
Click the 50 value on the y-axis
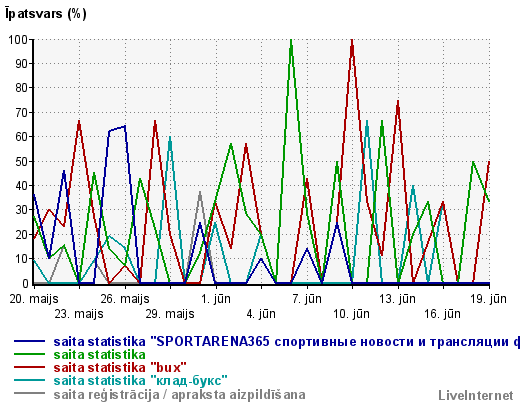pyautogui.click(x=21, y=162)
